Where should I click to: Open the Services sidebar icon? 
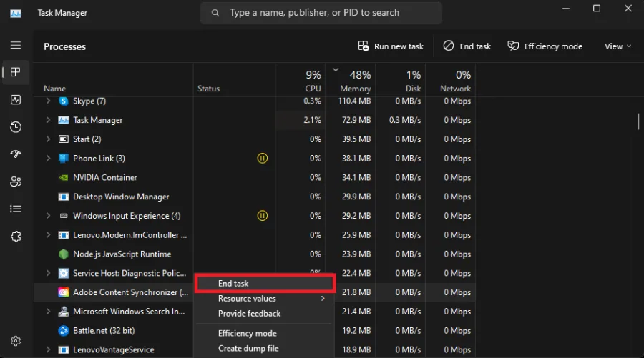pyautogui.click(x=16, y=237)
